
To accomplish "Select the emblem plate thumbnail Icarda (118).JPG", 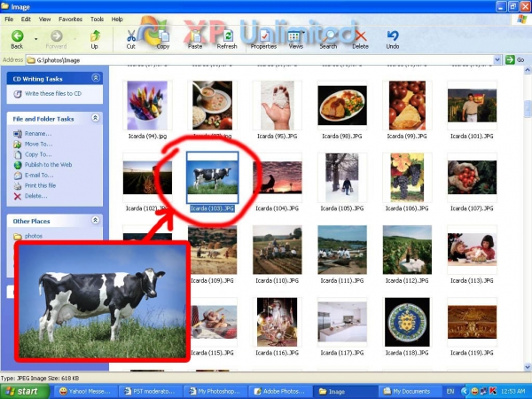I will pos(407,323).
